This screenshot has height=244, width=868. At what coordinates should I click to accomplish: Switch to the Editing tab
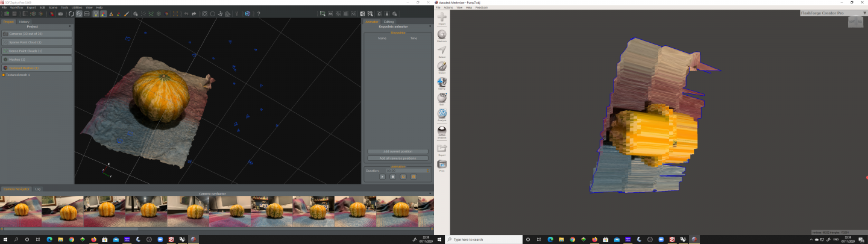(389, 22)
